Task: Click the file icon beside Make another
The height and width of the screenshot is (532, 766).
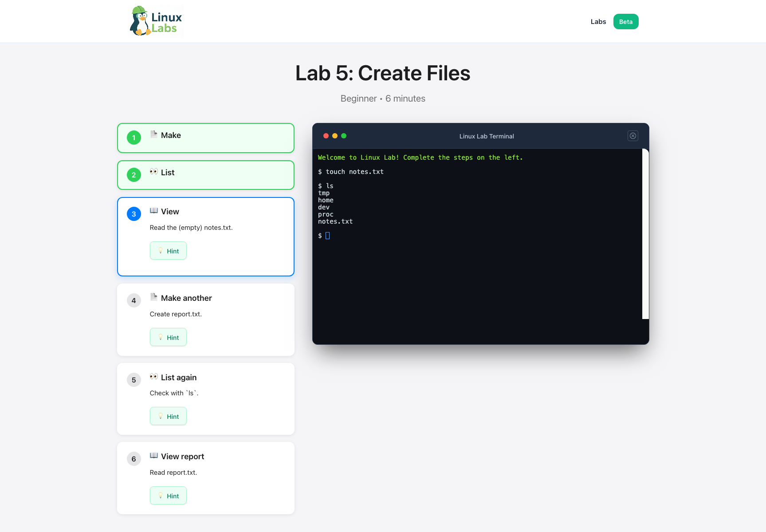Action: point(154,297)
